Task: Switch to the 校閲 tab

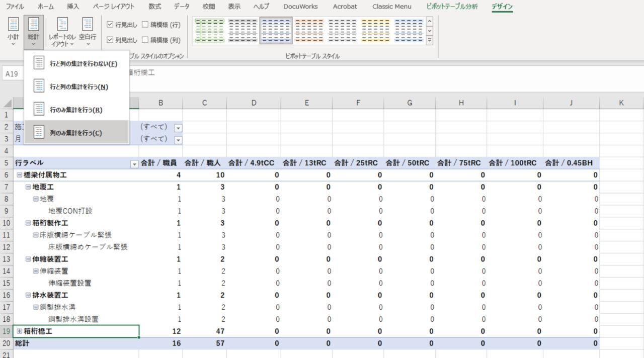Action: click(209, 7)
